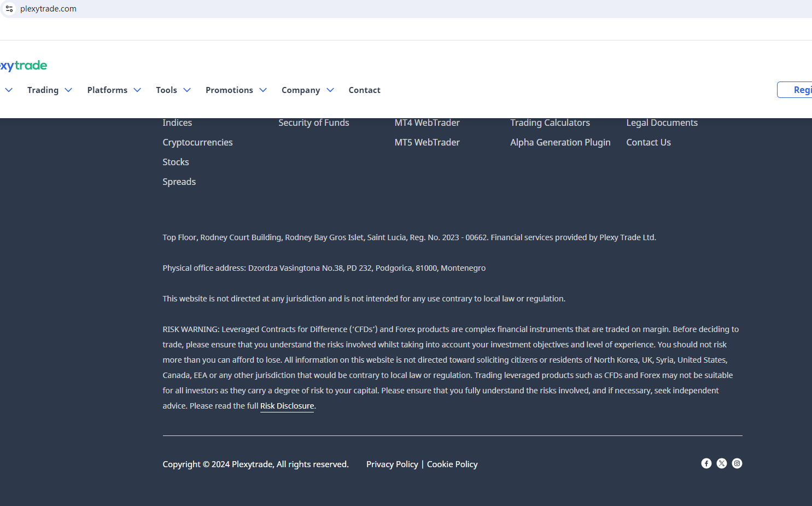812x506 pixels.
Task: Open the Tools dropdown menu
Action: click(173, 90)
